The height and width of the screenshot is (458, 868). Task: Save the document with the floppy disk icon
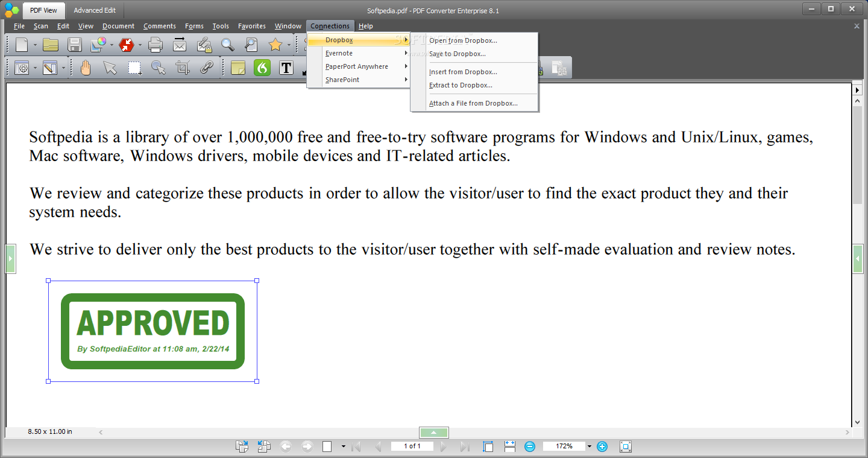pos(75,45)
